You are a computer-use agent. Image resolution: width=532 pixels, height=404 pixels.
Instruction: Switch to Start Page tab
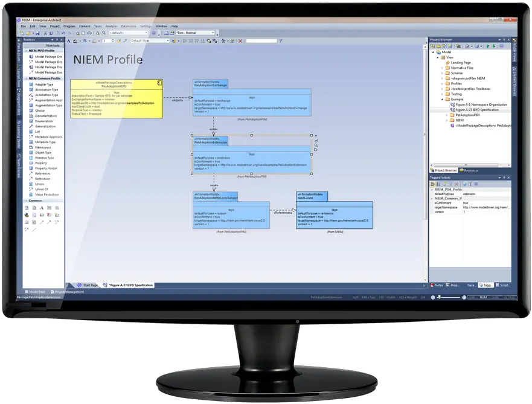[88, 285]
